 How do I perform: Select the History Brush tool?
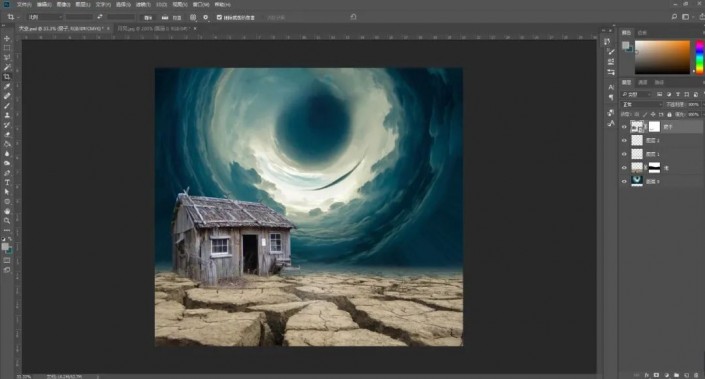point(7,125)
